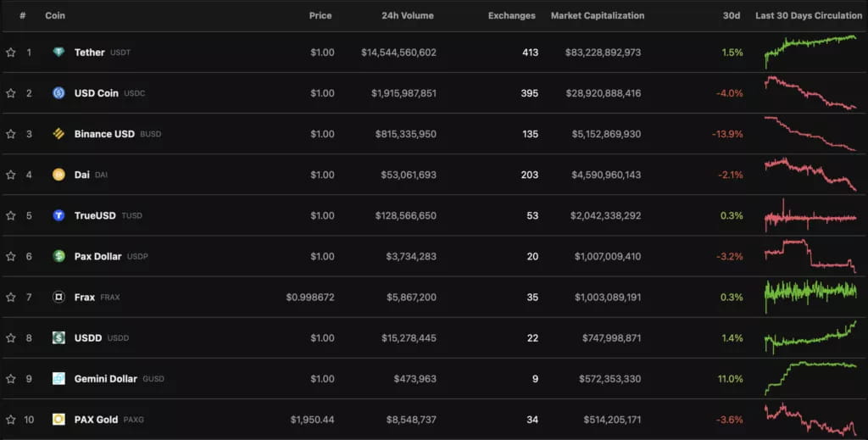Sort table by Market Capitalization header
The image size is (868, 440).
[x=597, y=15]
